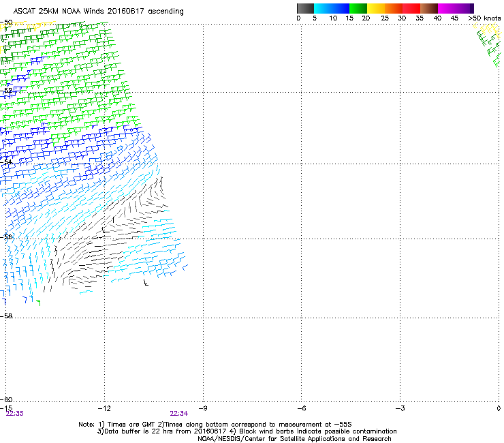Click the '-9' longitude axis label
Viewport: 504px width, 443px height.
click(x=203, y=408)
